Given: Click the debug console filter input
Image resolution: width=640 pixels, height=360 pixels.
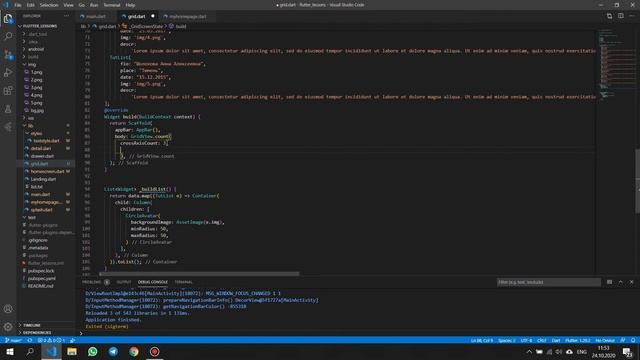Looking at the screenshot, I should pyautogui.click(x=549, y=282).
